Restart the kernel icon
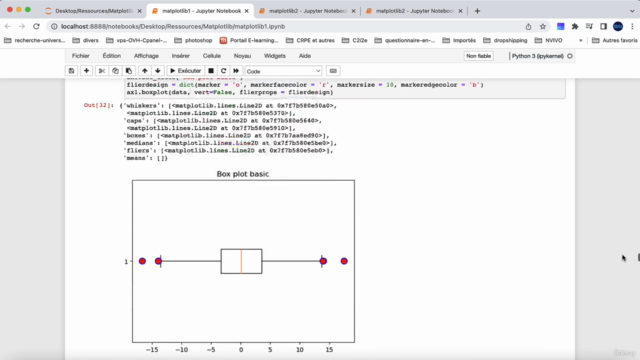 [223, 71]
